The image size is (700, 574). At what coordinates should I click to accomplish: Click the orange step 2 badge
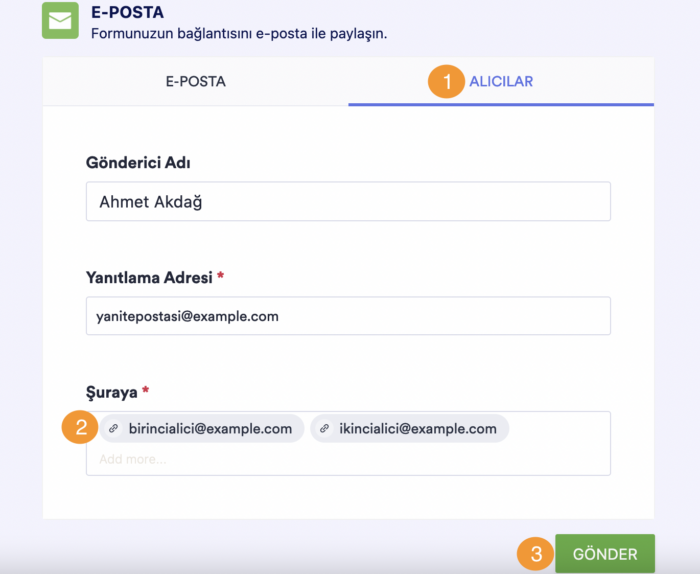point(79,428)
